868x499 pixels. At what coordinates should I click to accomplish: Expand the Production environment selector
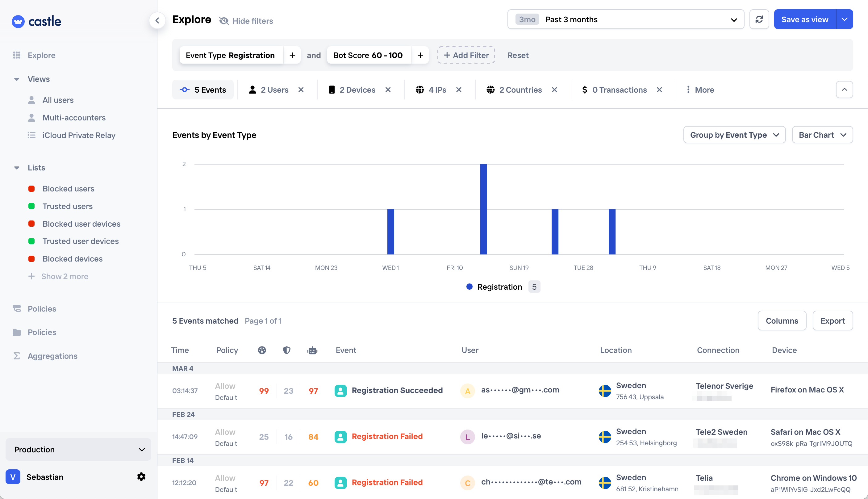78,449
